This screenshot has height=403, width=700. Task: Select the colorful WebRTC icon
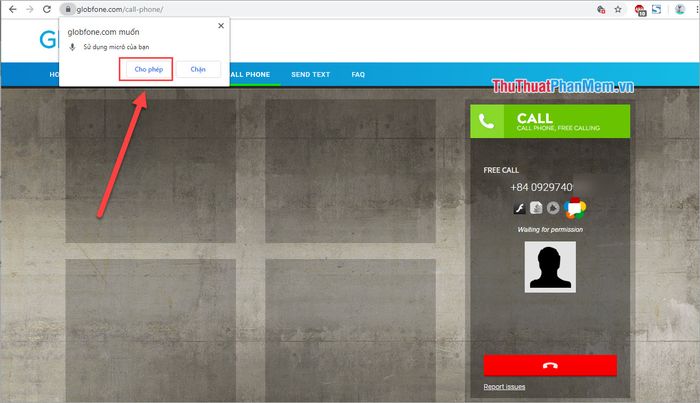[x=575, y=208]
